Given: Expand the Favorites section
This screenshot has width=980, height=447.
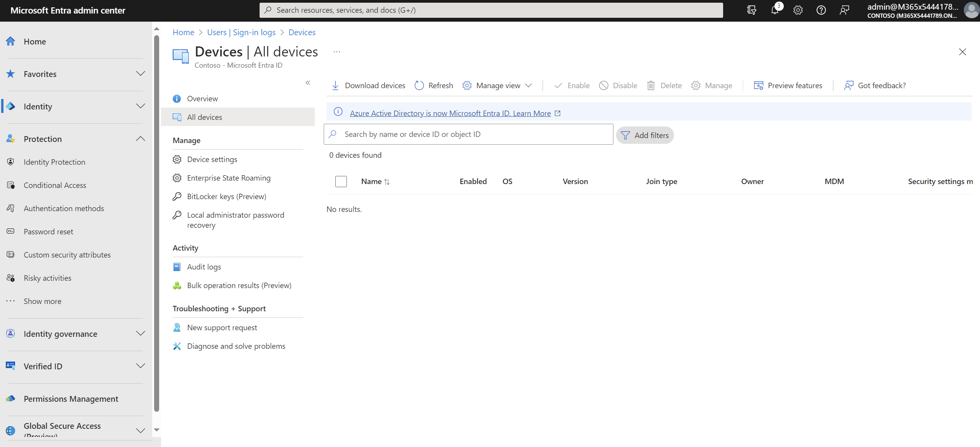Looking at the screenshot, I should [x=140, y=74].
